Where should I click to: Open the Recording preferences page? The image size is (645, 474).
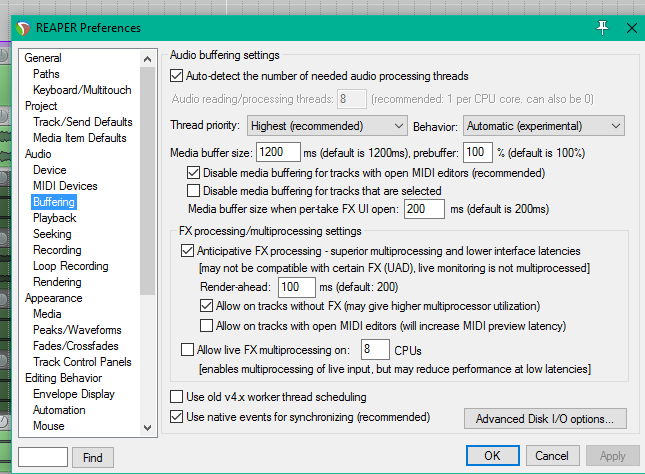pos(57,250)
